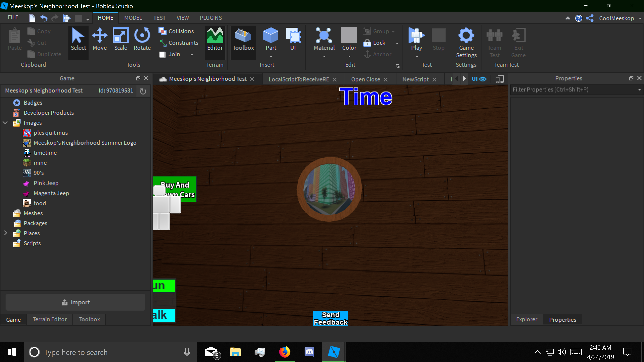
Task: Click the Share icon near username
Action: tap(589, 18)
